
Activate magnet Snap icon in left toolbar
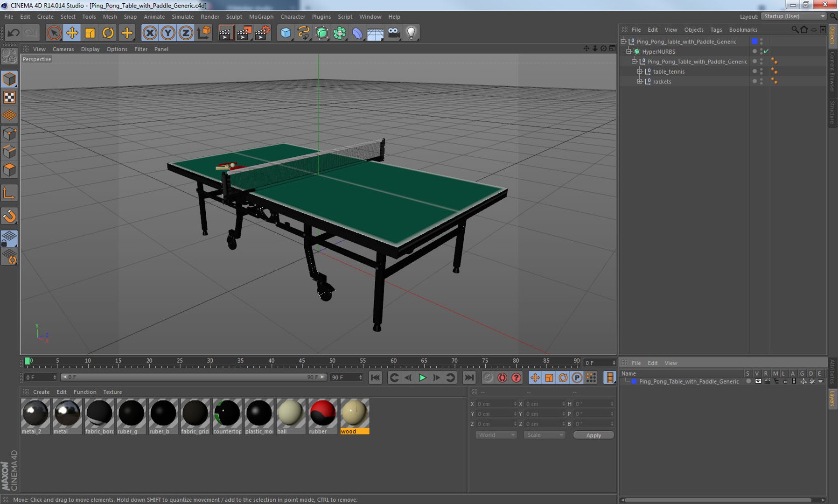pos(9,216)
